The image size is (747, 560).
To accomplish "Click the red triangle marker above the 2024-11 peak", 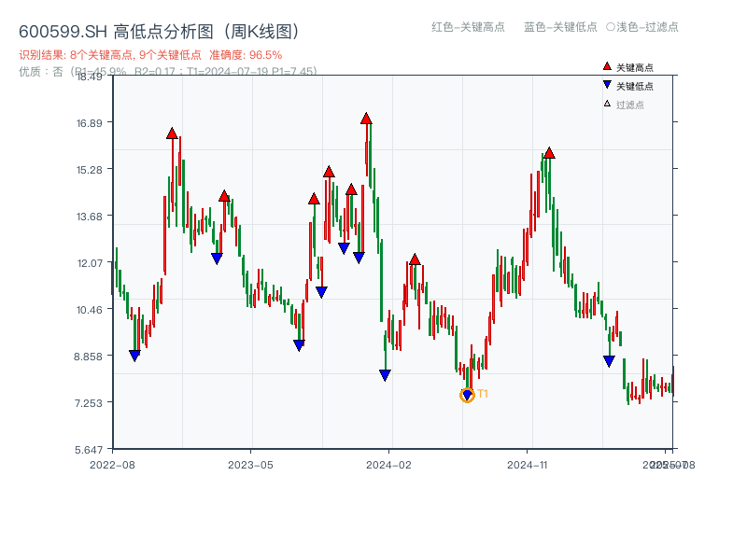I will pyautogui.click(x=549, y=153).
